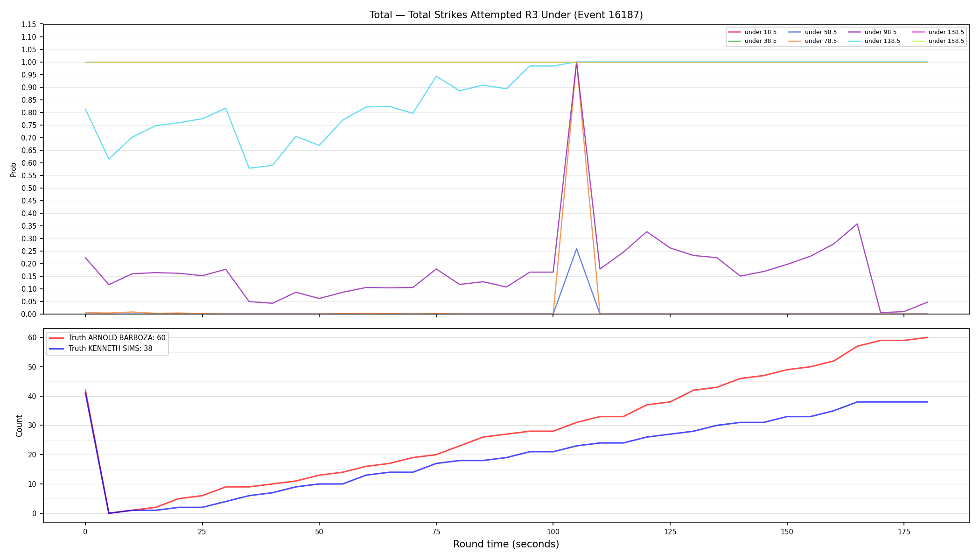
Task: Click the end of red Barboza line at 60
Action: coord(927,337)
